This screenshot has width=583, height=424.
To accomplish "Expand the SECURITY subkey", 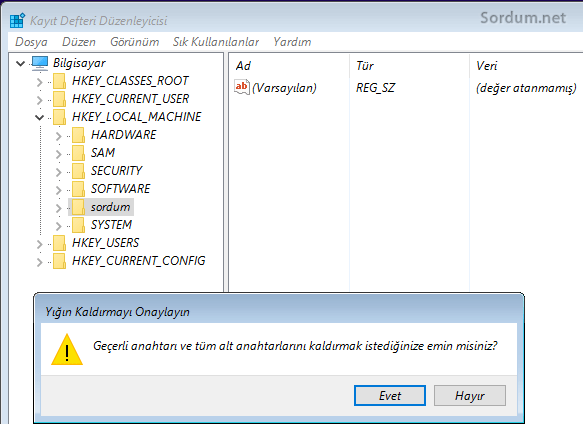I will point(58,171).
